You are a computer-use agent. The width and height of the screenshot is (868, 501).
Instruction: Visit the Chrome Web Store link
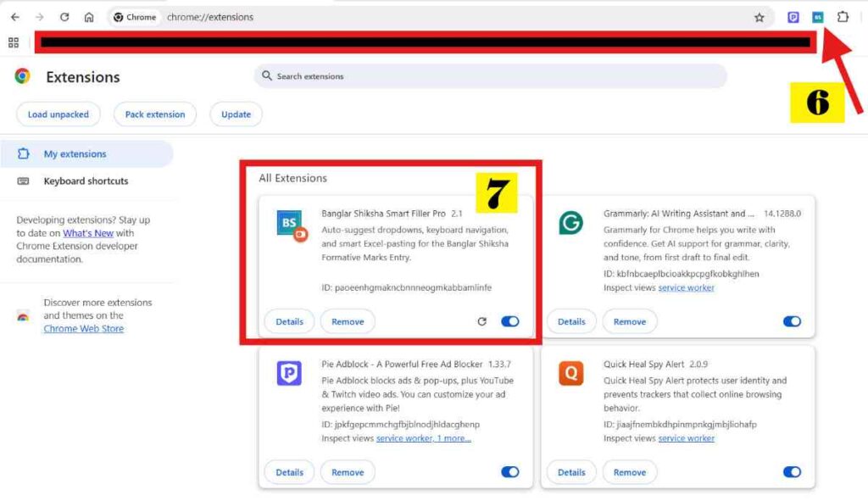(x=84, y=328)
